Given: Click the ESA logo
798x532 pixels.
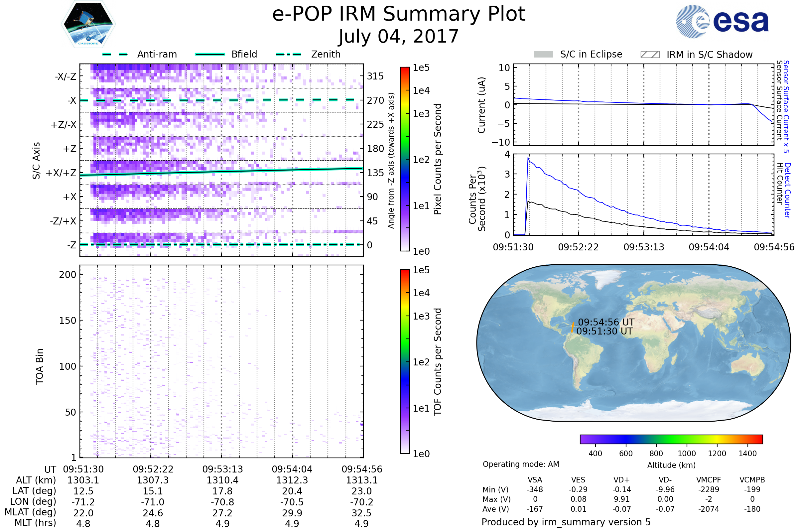Looking at the screenshot, I should pyautogui.click(x=722, y=21).
